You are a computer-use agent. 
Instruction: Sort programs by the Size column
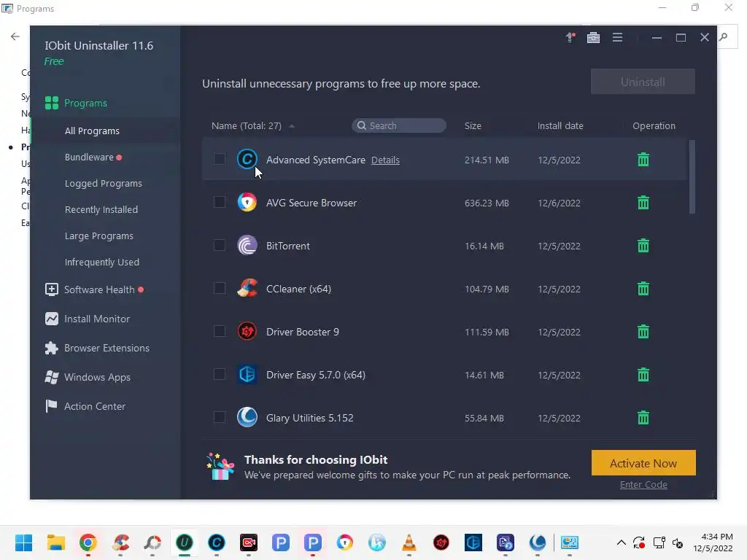473,125
